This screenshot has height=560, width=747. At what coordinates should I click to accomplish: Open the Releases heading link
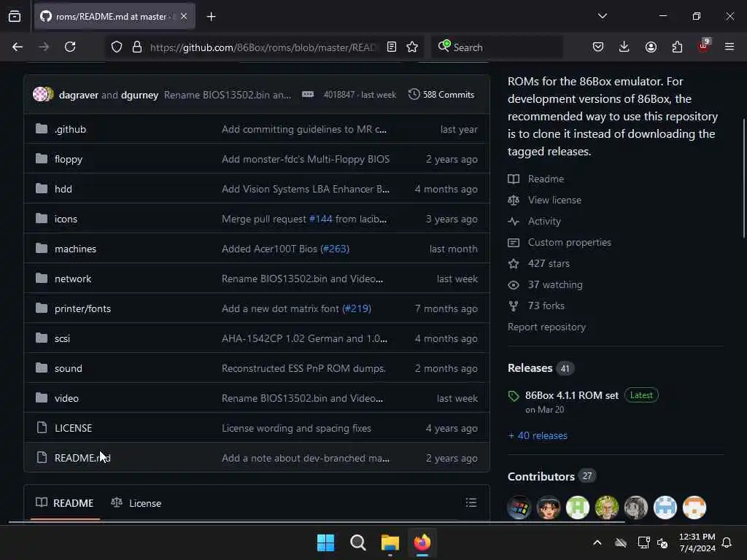coord(530,368)
